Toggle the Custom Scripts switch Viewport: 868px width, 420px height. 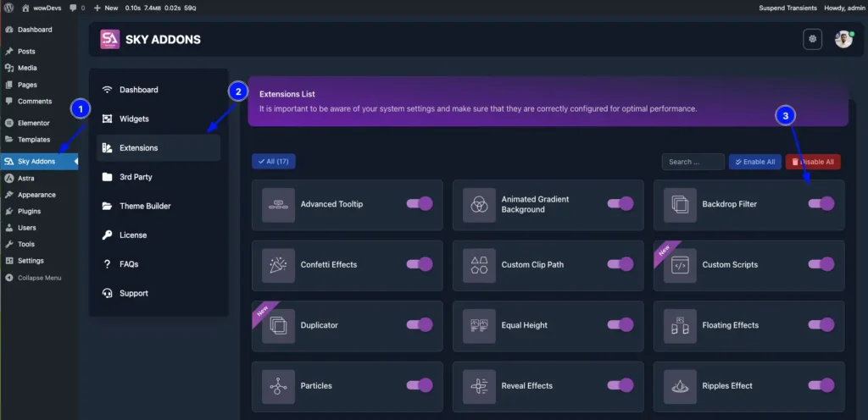[821, 264]
